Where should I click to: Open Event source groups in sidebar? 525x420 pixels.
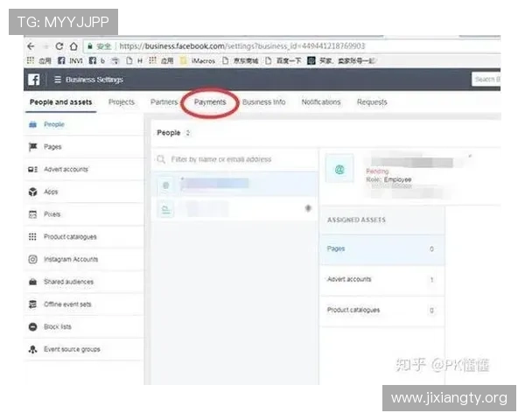[x=72, y=350]
